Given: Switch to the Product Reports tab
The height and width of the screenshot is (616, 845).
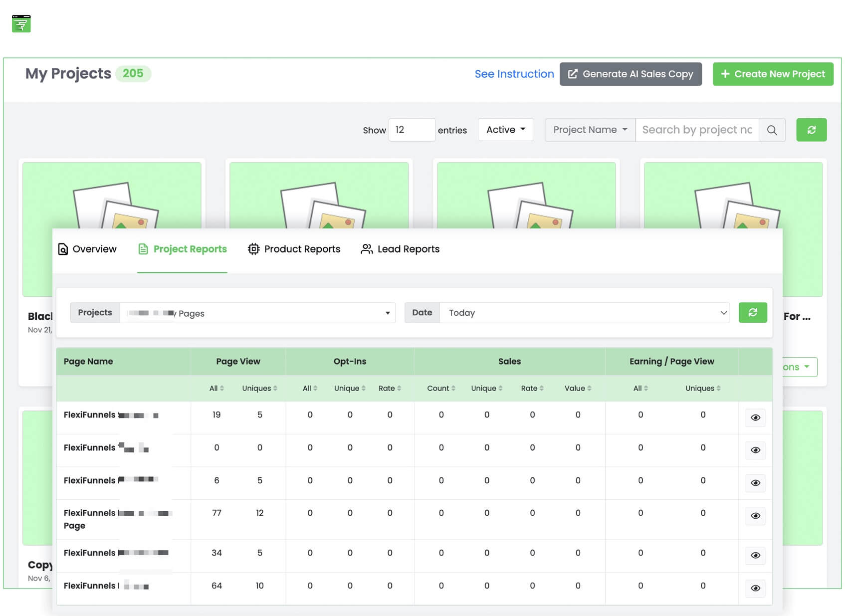Looking at the screenshot, I should [x=294, y=249].
